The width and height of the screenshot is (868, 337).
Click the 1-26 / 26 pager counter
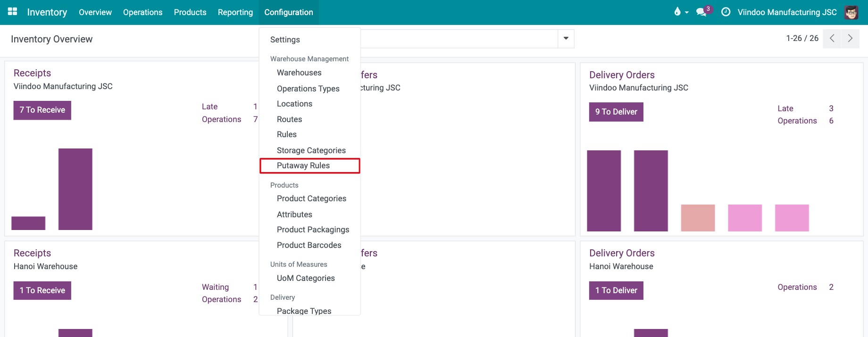[x=802, y=38]
